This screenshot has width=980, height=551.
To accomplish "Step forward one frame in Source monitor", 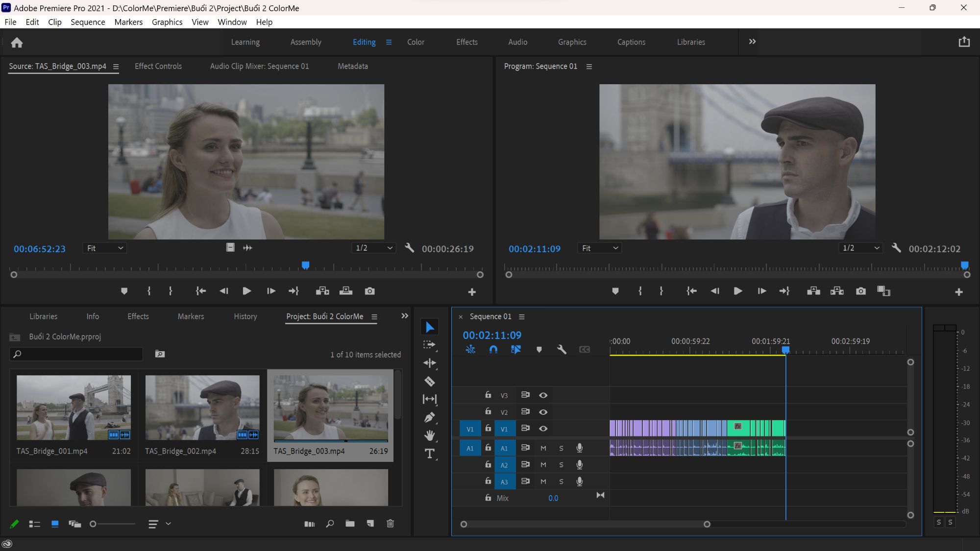I will click(271, 291).
